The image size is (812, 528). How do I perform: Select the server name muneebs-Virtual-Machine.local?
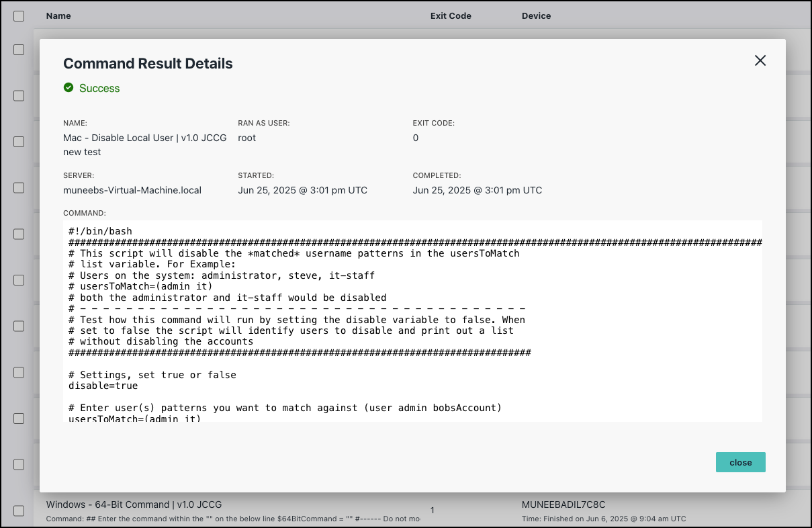[x=132, y=190]
